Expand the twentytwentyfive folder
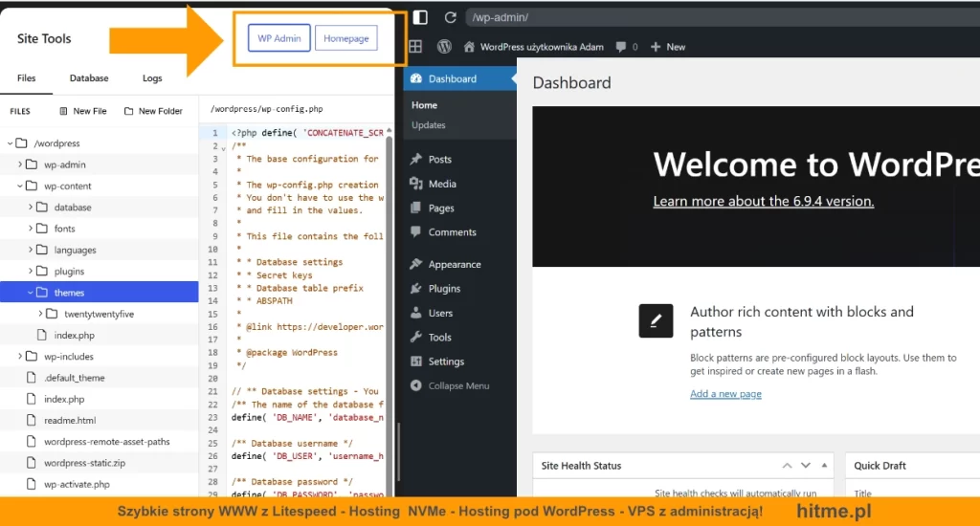980x526 pixels. (x=40, y=314)
